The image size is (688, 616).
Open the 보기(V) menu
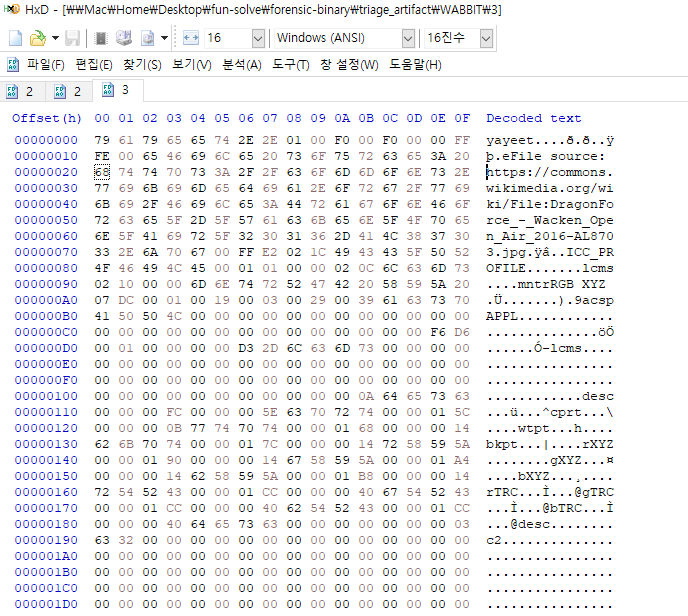click(x=192, y=65)
